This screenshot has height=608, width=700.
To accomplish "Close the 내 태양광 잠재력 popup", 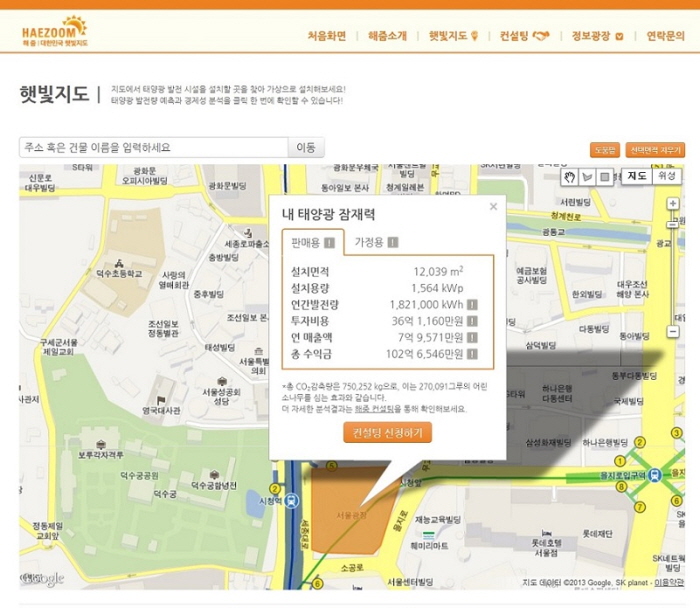I will 493,208.
